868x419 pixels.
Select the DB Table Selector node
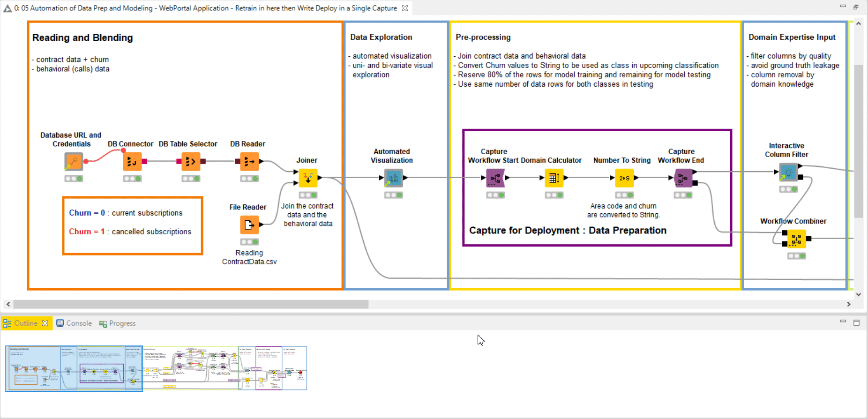click(191, 162)
